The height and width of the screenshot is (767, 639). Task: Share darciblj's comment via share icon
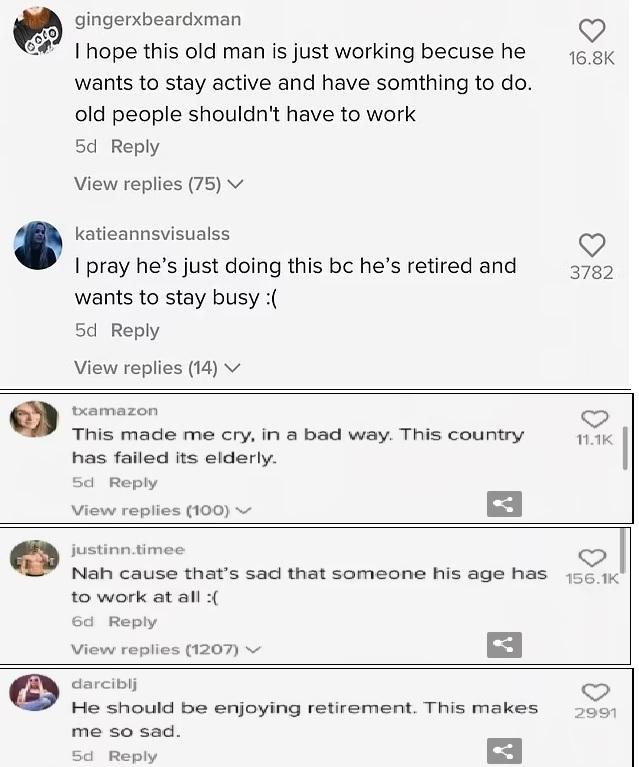(x=505, y=752)
